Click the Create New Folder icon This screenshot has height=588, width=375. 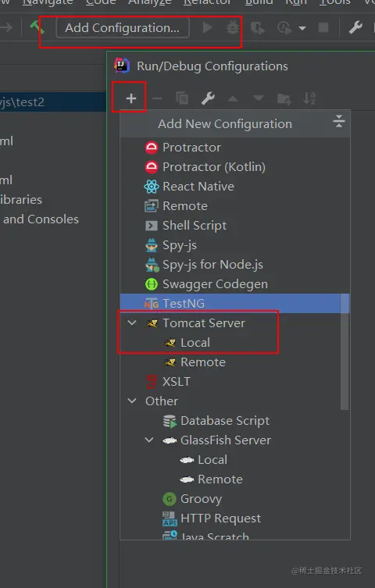click(x=284, y=99)
